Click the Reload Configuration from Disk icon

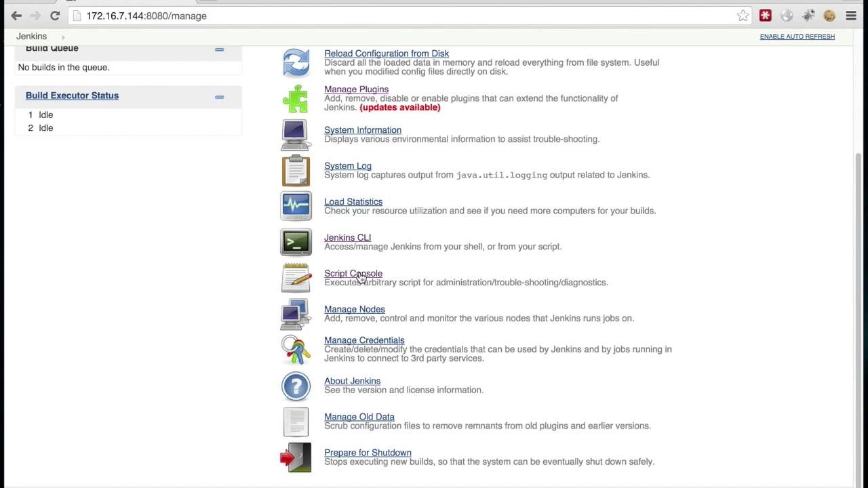click(x=296, y=63)
